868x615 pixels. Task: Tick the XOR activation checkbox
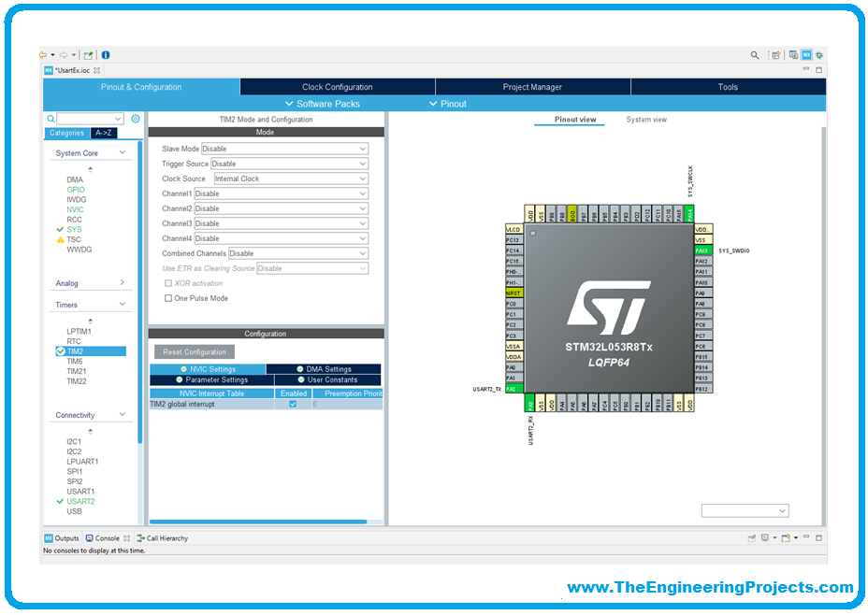click(x=168, y=283)
